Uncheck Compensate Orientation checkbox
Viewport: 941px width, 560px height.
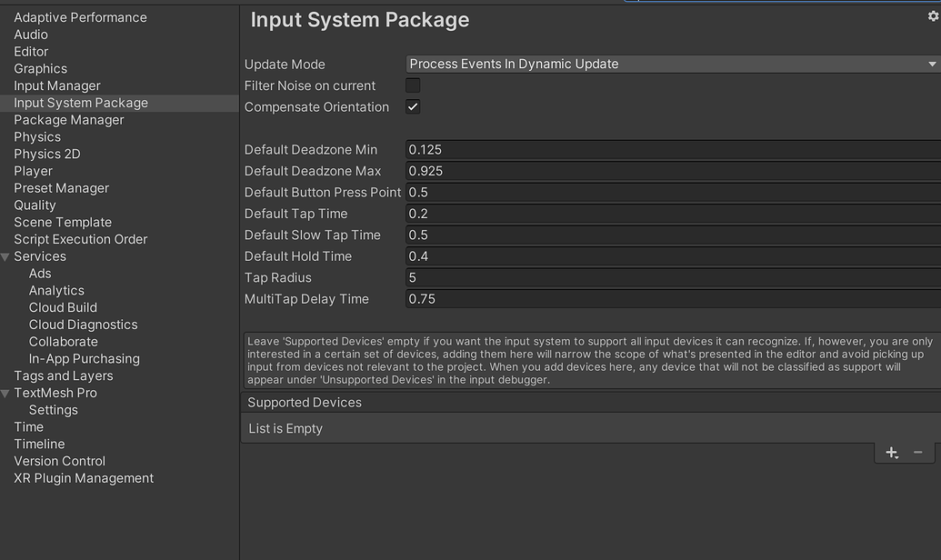click(x=413, y=107)
